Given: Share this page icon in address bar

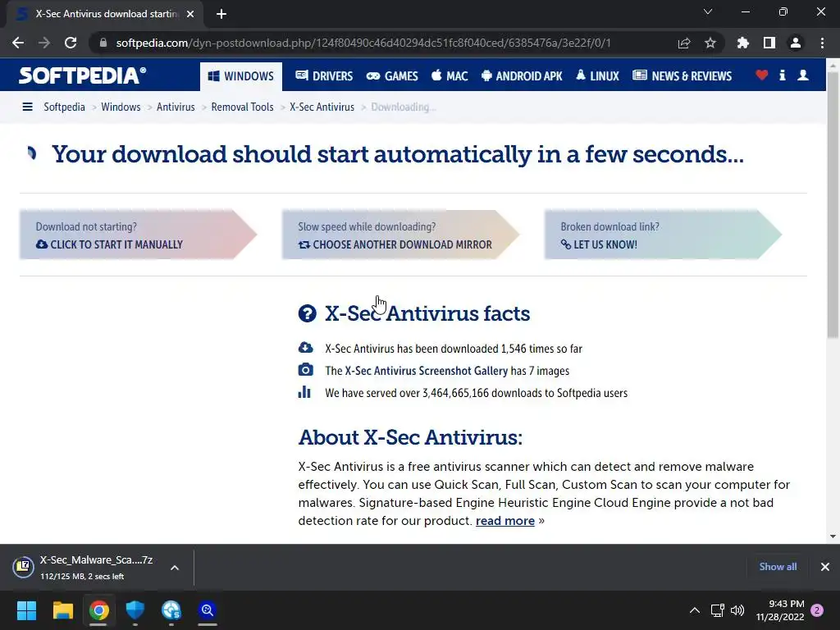Looking at the screenshot, I should coord(684,43).
